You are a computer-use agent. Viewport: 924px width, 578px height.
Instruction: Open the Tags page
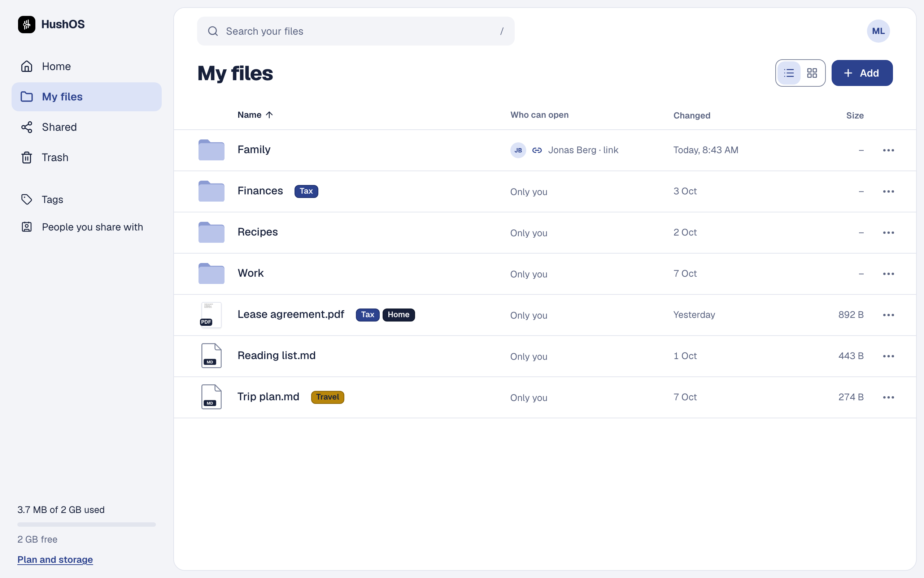click(86, 199)
